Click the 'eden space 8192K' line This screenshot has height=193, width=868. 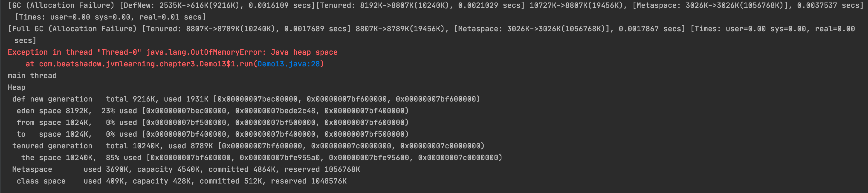(x=54, y=111)
